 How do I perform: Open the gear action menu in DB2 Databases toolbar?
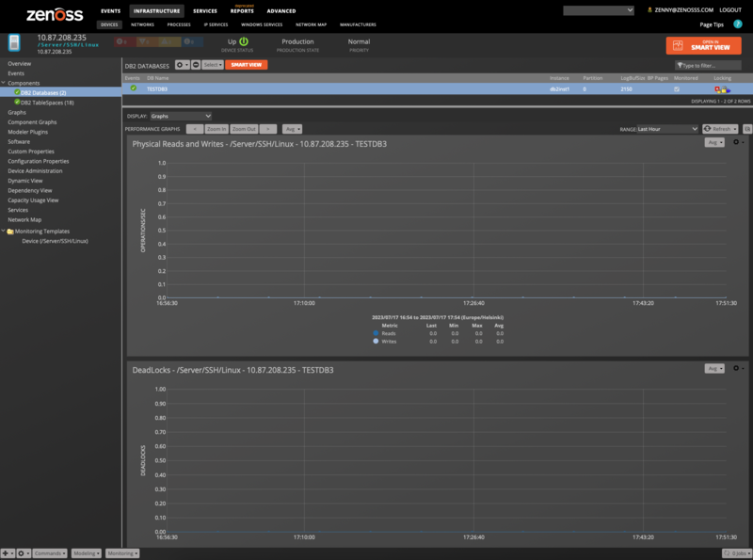click(182, 65)
